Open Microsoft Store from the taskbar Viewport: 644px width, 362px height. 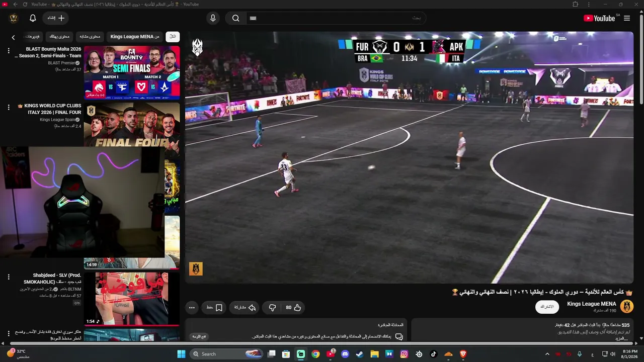click(x=286, y=354)
